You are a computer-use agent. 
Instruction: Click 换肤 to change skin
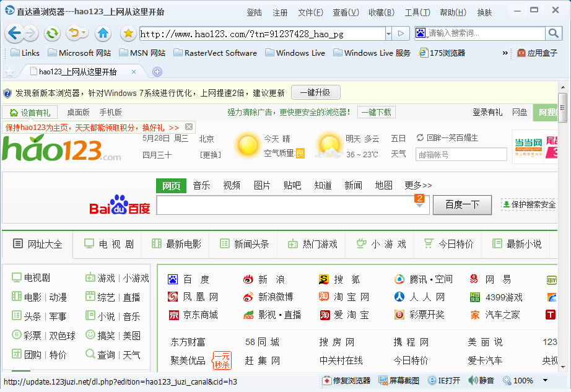pos(484,13)
